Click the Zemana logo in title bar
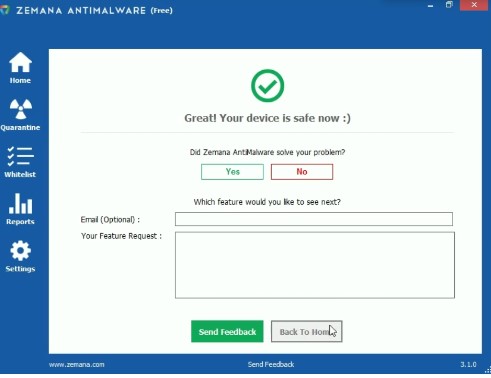This screenshot has height=378, width=491. [5, 10]
